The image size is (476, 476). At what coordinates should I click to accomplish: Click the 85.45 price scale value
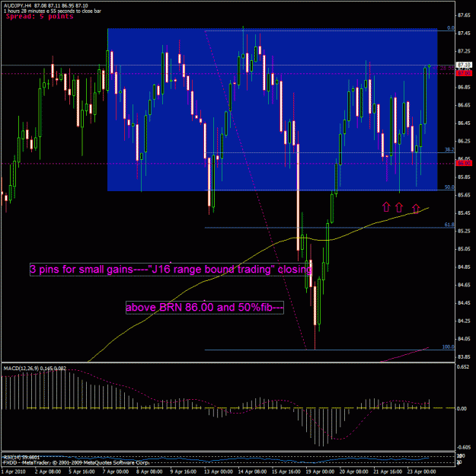464,212
